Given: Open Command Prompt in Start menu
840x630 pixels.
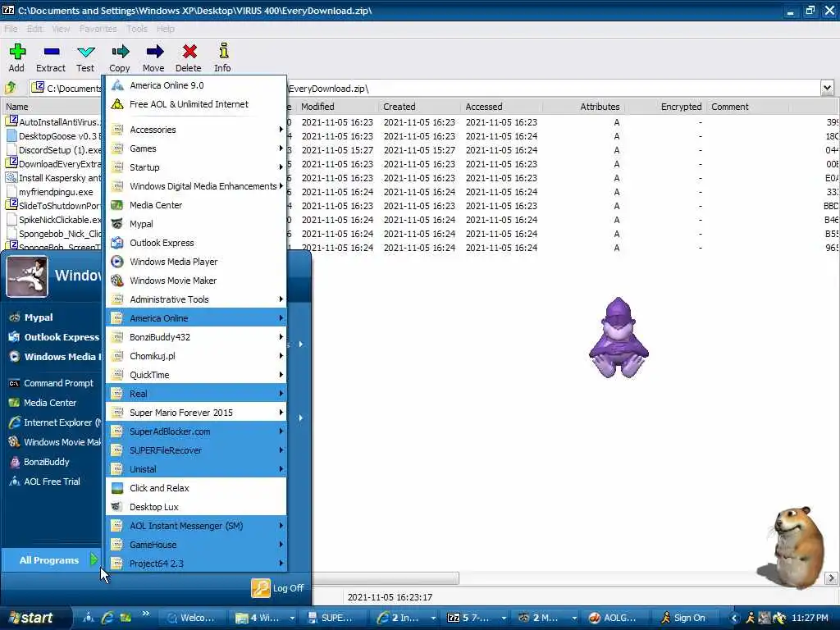Looking at the screenshot, I should click(x=52, y=383).
